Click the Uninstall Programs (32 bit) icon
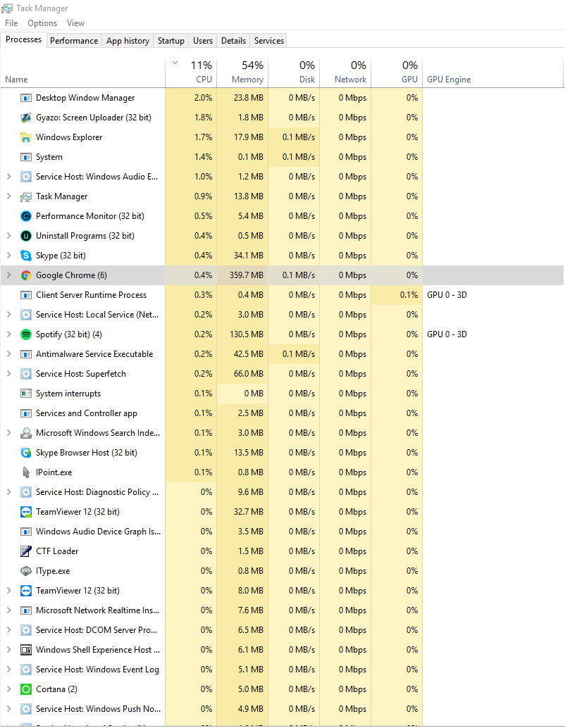The image size is (565, 728). (x=26, y=236)
